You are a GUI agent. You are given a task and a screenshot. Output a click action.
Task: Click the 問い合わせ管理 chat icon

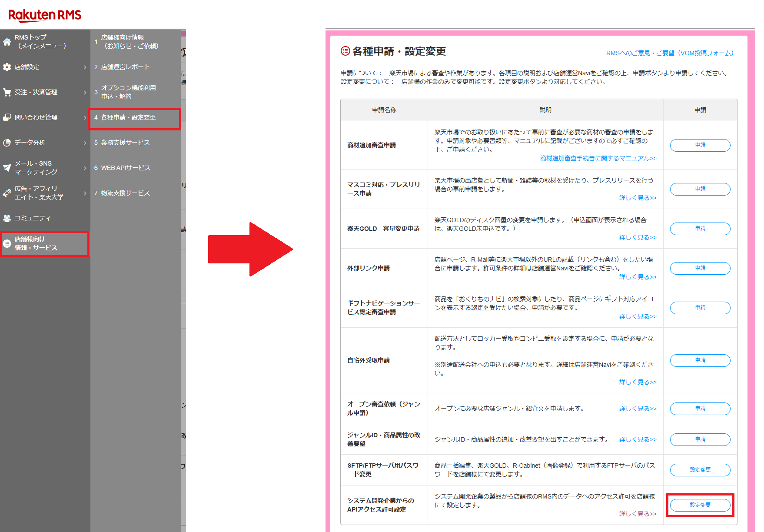point(6,117)
